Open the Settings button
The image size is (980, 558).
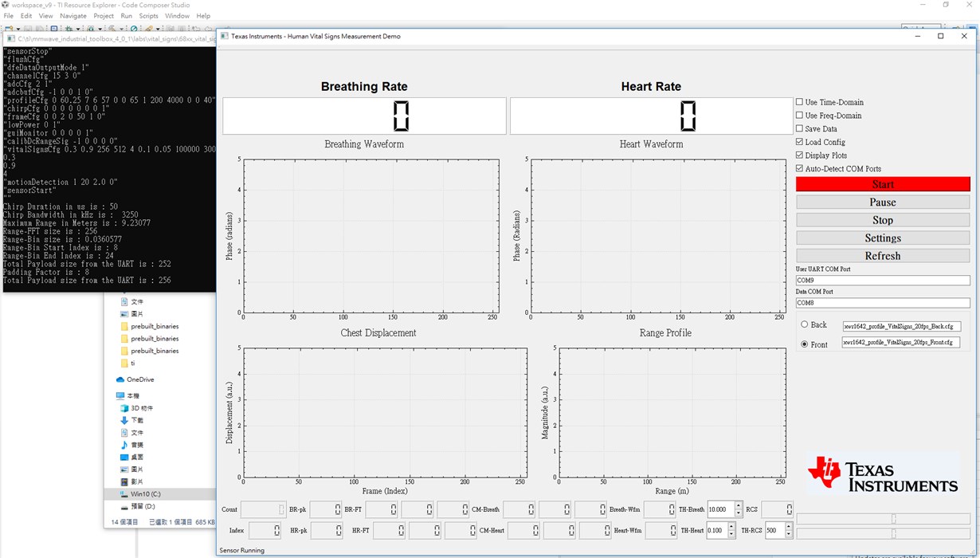(883, 238)
